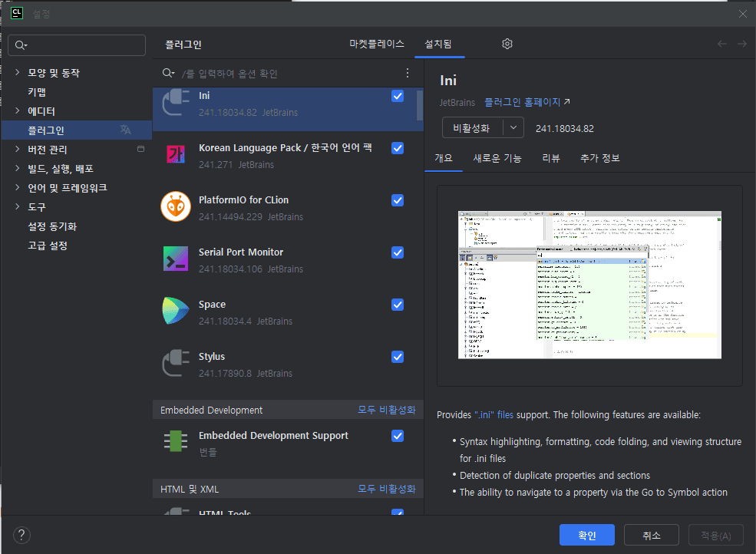Toggle the Embedded Development Support checkbox
Viewport: 756px width, 554px height.
click(398, 436)
